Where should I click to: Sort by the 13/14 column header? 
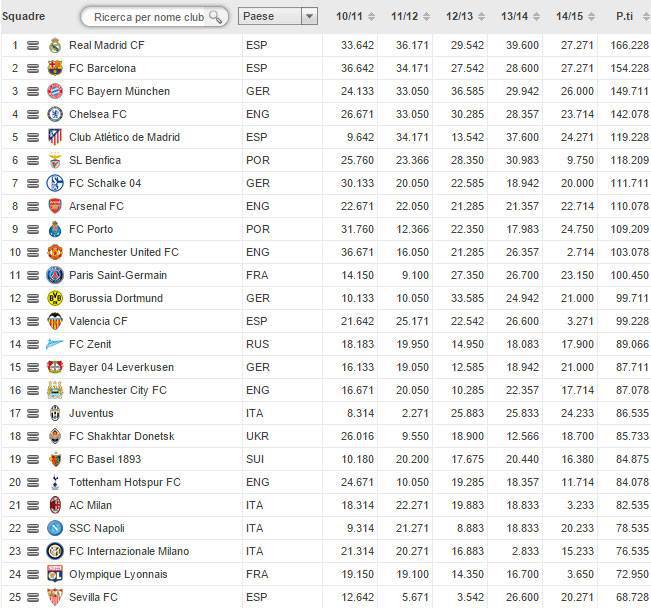point(521,17)
